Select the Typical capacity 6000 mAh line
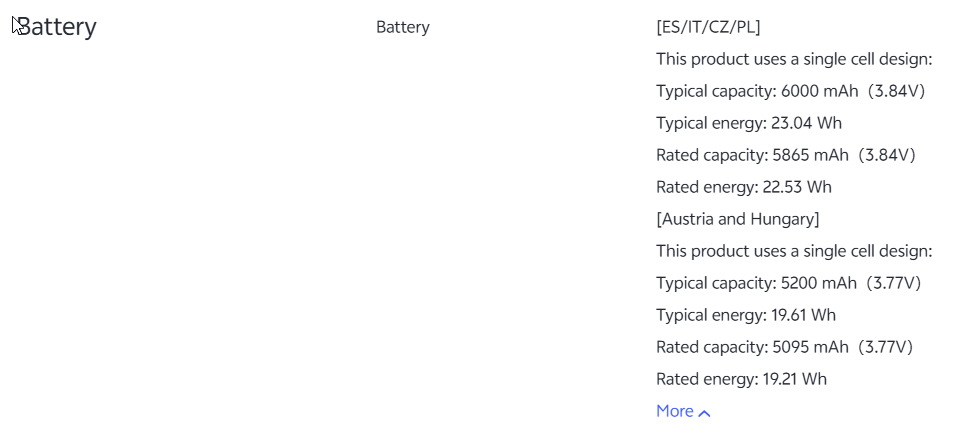Image resolution: width=953 pixels, height=436 pixels. pos(757,91)
